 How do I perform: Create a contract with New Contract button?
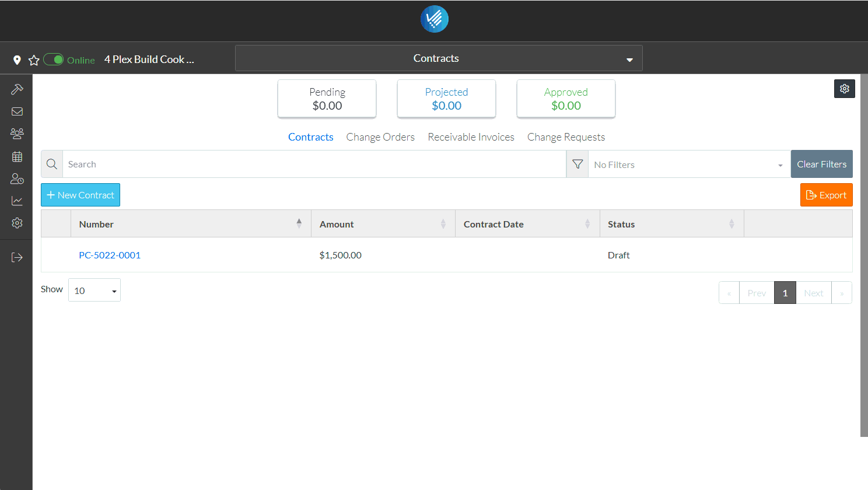click(x=80, y=195)
